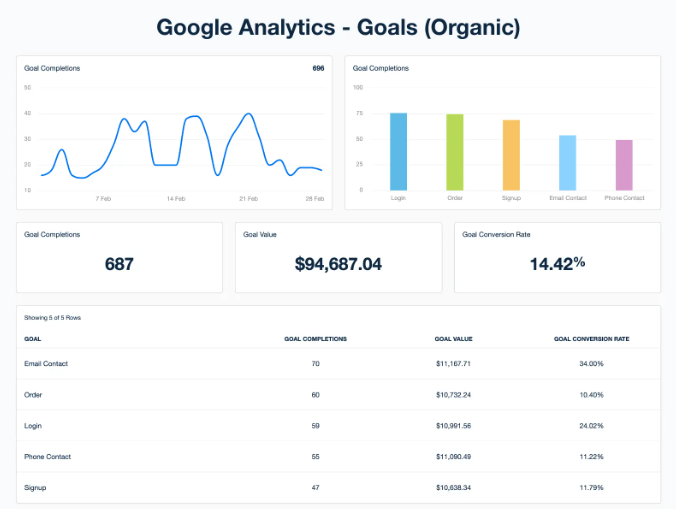Click the Goal Conversion Rate card title

coord(496,234)
